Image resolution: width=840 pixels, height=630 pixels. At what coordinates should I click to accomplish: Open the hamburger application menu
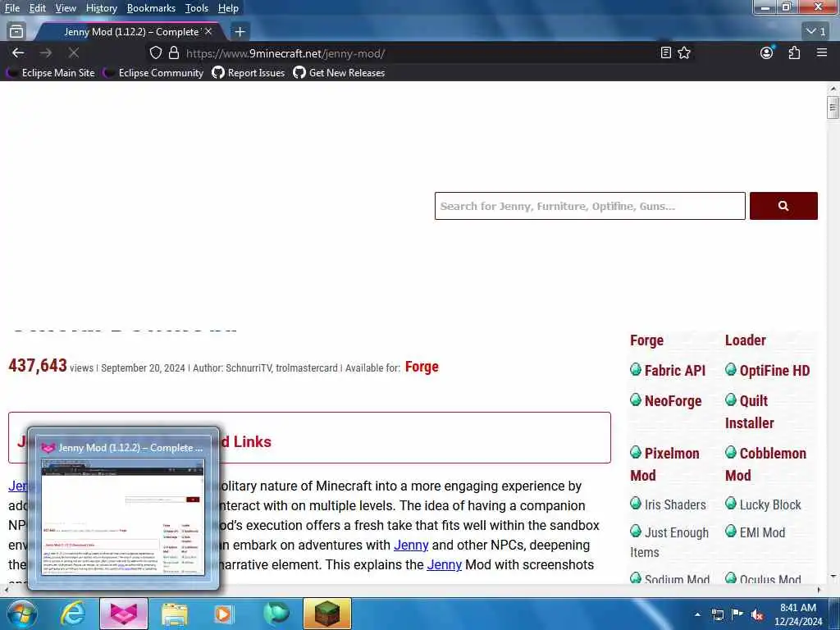click(x=822, y=52)
